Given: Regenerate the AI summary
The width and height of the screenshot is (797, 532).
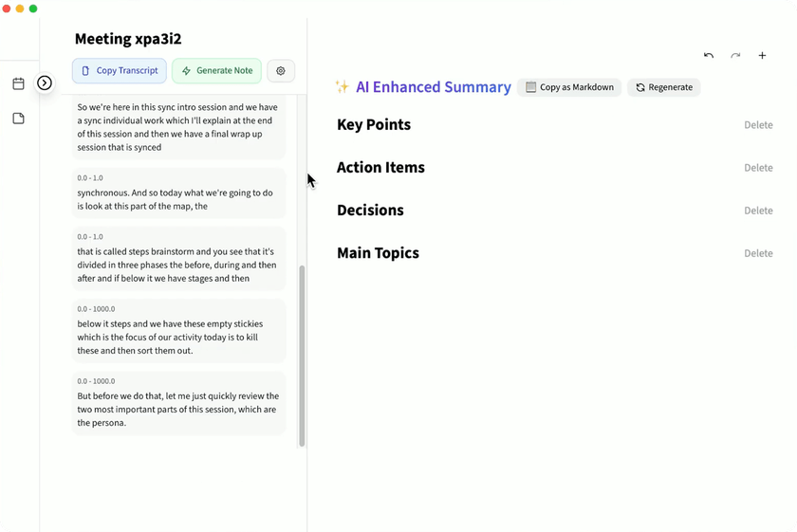Looking at the screenshot, I should coord(664,87).
